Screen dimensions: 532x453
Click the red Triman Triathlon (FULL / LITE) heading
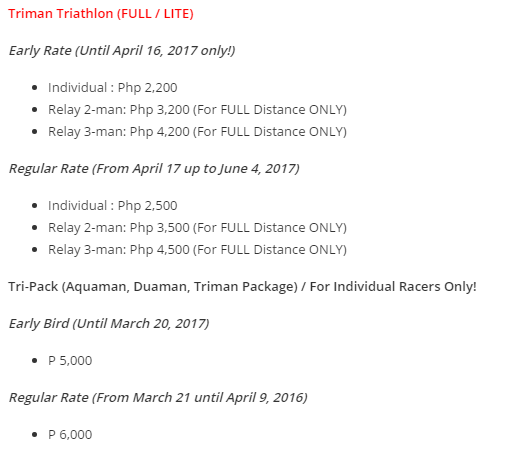pyautogui.click(x=101, y=14)
